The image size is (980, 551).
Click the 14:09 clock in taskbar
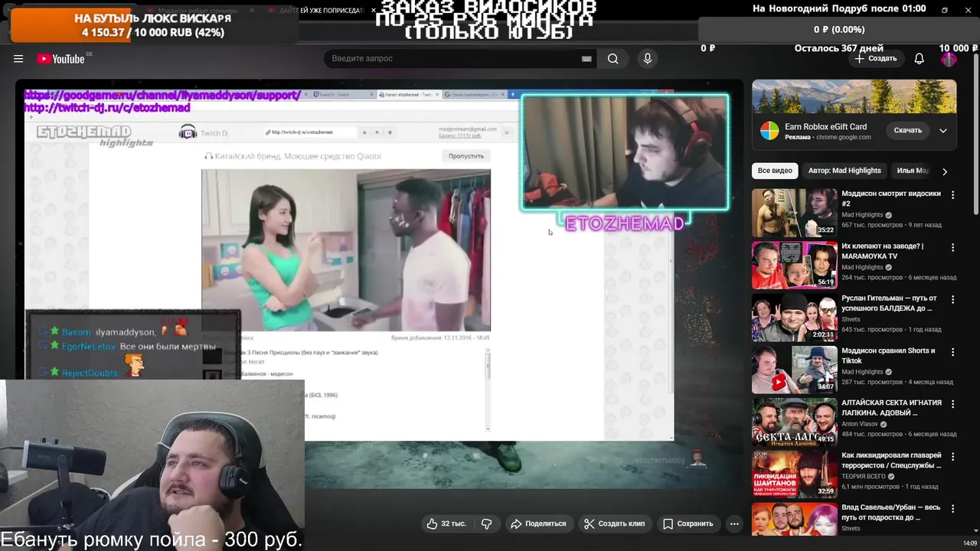click(x=969, y=543)
